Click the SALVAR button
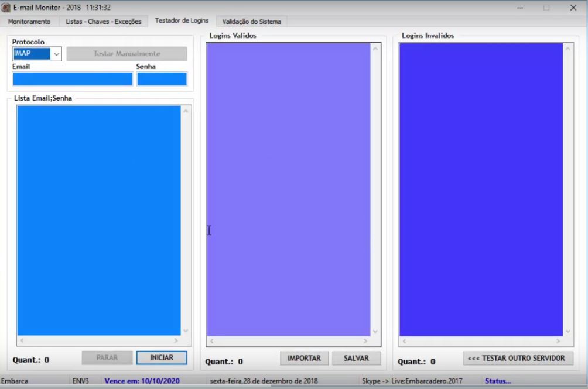Image resolution: width=588 pixels, height=389 pixels. click(x=356, y=358)
